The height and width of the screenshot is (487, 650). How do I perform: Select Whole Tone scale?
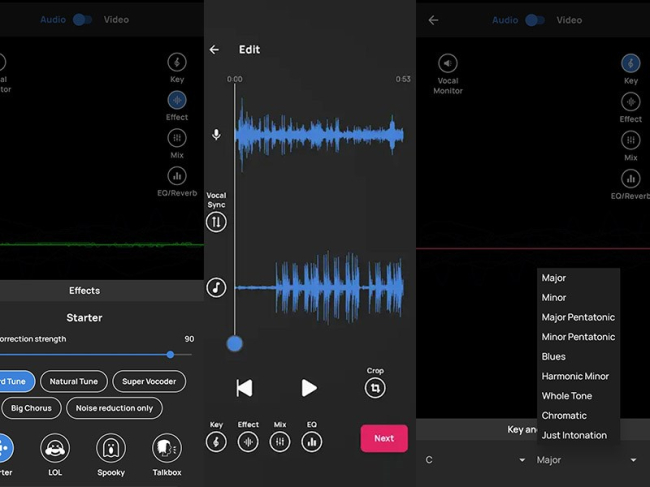(578, 396)
